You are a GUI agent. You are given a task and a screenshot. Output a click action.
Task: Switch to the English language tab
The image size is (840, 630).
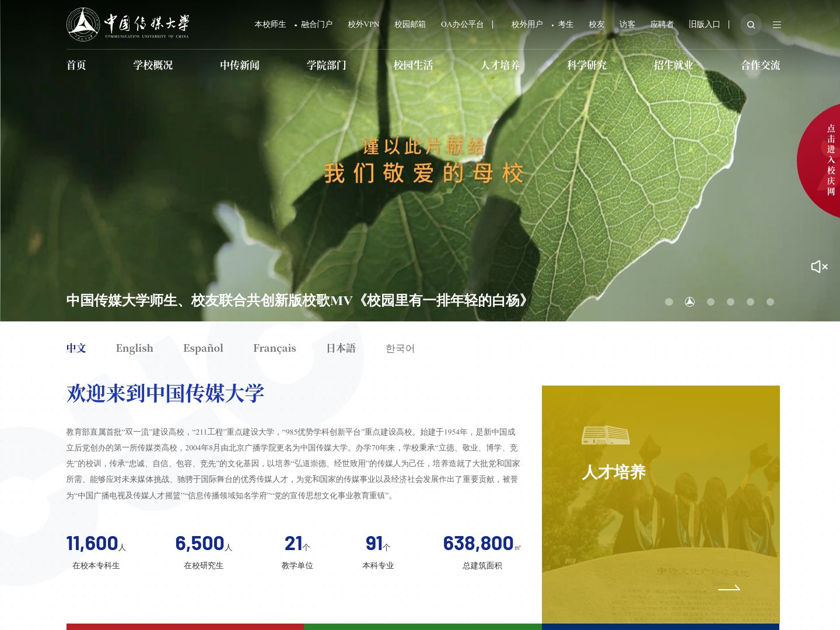pos(135,348)
